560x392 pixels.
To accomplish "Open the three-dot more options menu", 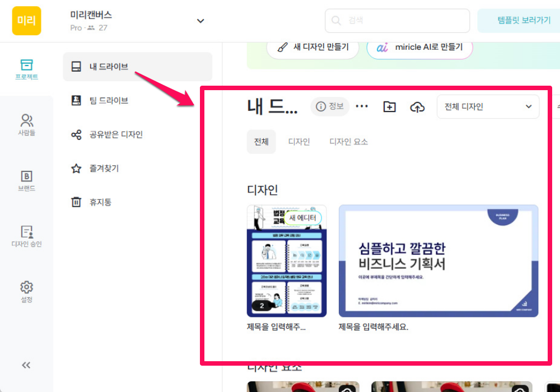I will (362, 106).
